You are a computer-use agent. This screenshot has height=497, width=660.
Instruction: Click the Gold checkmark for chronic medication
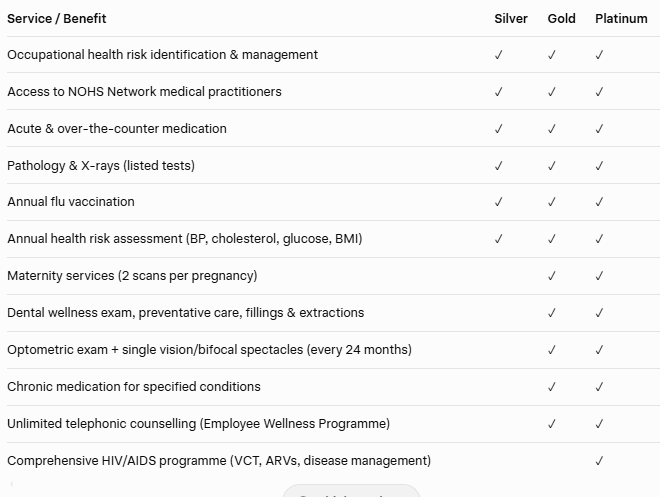552,387
